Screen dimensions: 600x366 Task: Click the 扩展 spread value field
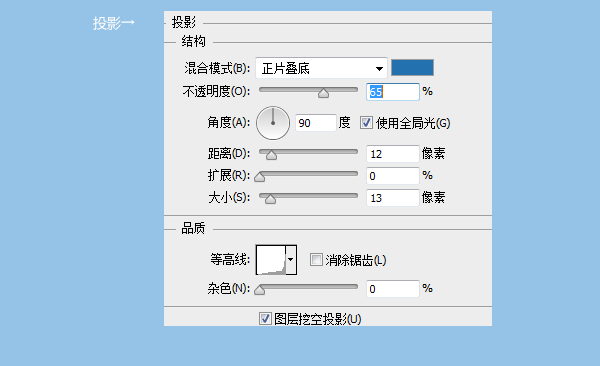(x=393, y=176)
